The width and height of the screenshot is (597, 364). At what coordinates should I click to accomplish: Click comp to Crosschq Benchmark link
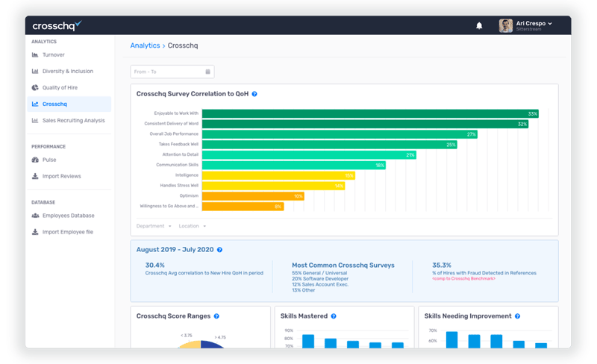[463, 278]
